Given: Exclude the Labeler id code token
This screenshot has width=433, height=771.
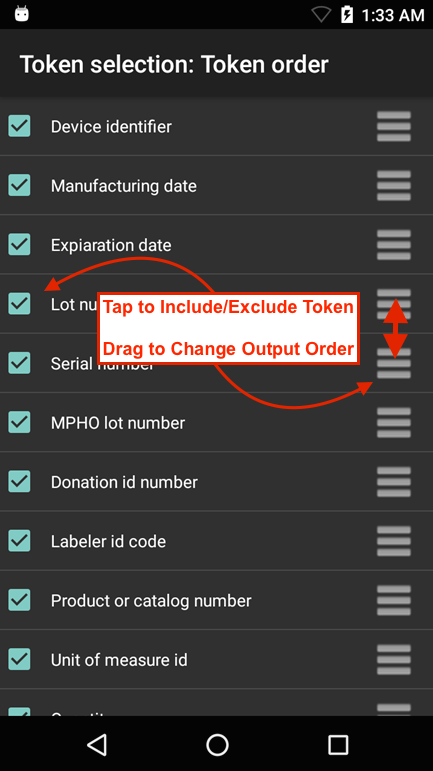Looking at the screenshot, I should (x=19, y=540).
